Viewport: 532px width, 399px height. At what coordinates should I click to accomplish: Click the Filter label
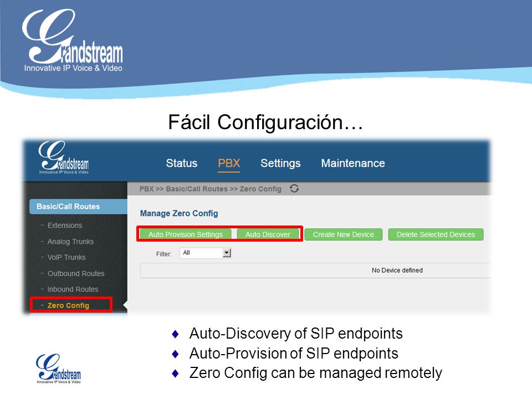click(x=163, y=254)
